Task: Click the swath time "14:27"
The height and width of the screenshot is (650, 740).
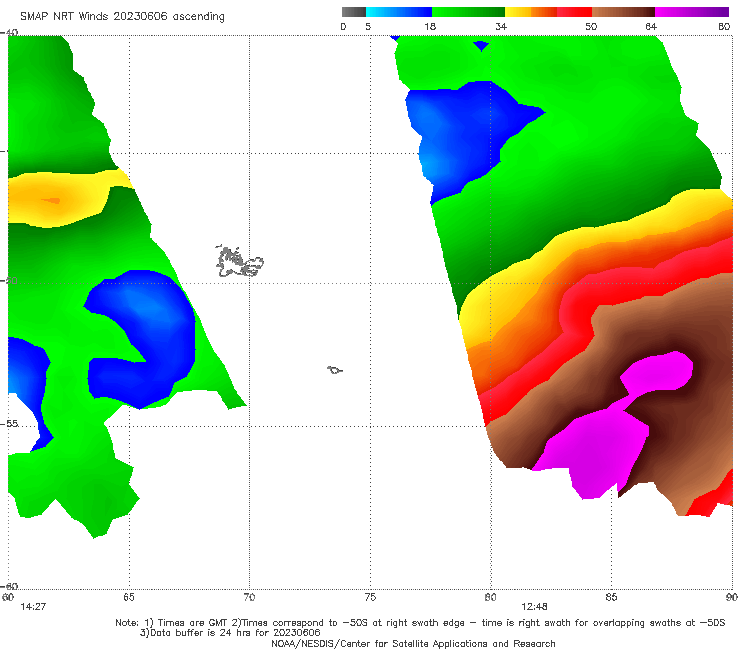Action: 33,607
